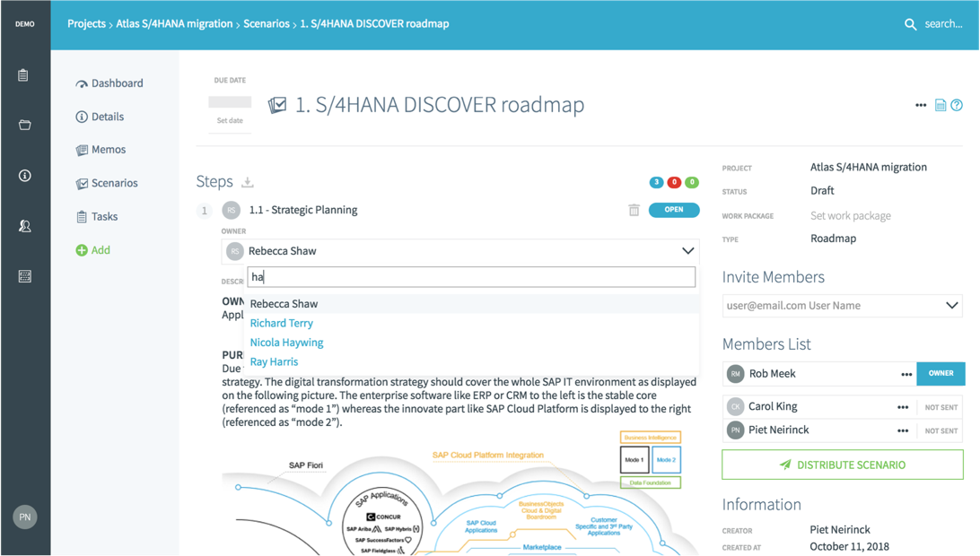Click the blue badge showing 3
980x556 pixels.
click(x=656, y=182)
